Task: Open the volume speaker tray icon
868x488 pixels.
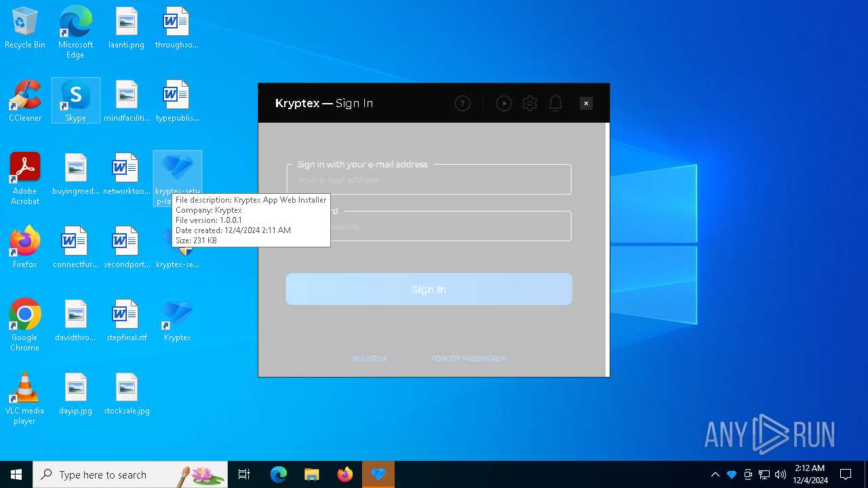Action: point(781,474)
